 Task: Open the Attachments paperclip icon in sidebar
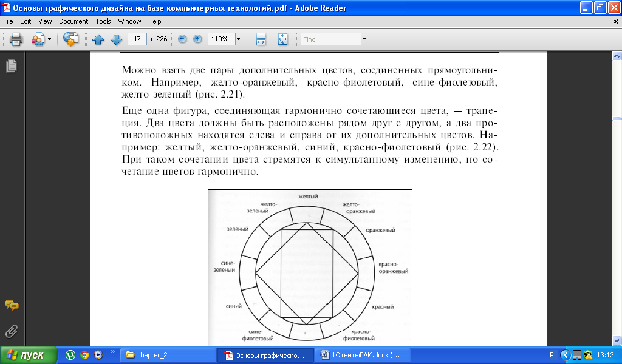pos(12,331)
